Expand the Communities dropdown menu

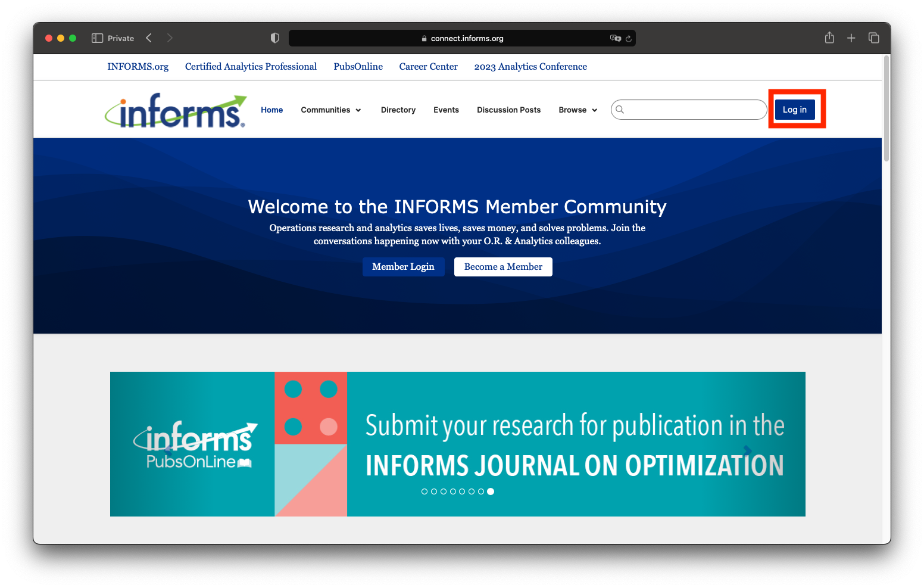331,110
